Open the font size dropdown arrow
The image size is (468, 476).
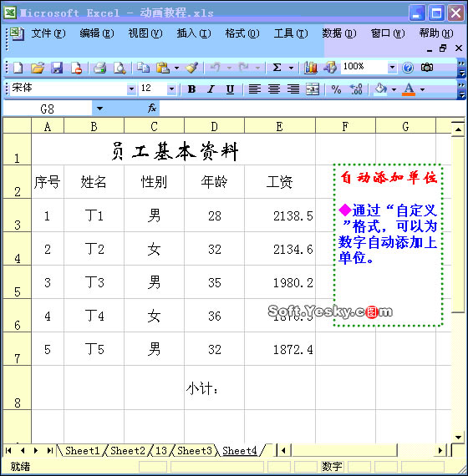[171, 89]
